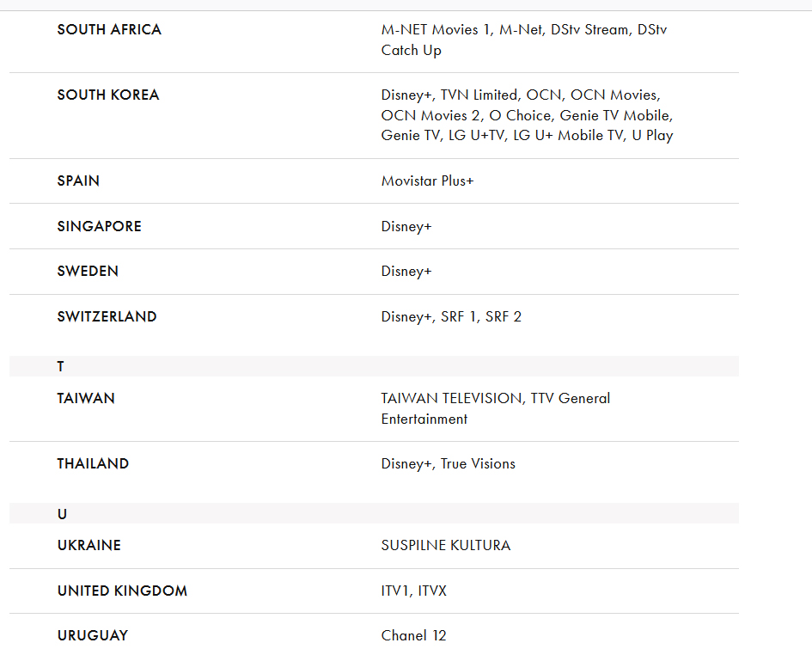Click the SOUTH KOREA country label
The width and height of the screenshot is (812, 649).
108,95
